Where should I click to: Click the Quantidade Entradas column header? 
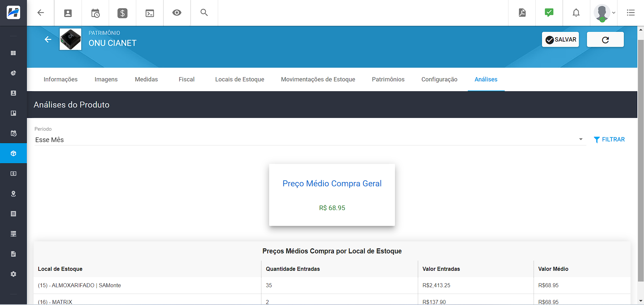coord(293,269)
